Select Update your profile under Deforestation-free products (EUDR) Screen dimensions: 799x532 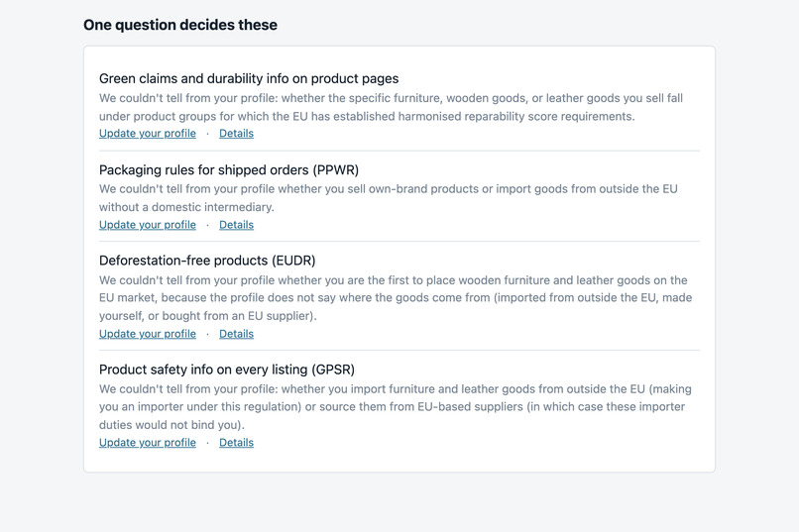point(148,334)
